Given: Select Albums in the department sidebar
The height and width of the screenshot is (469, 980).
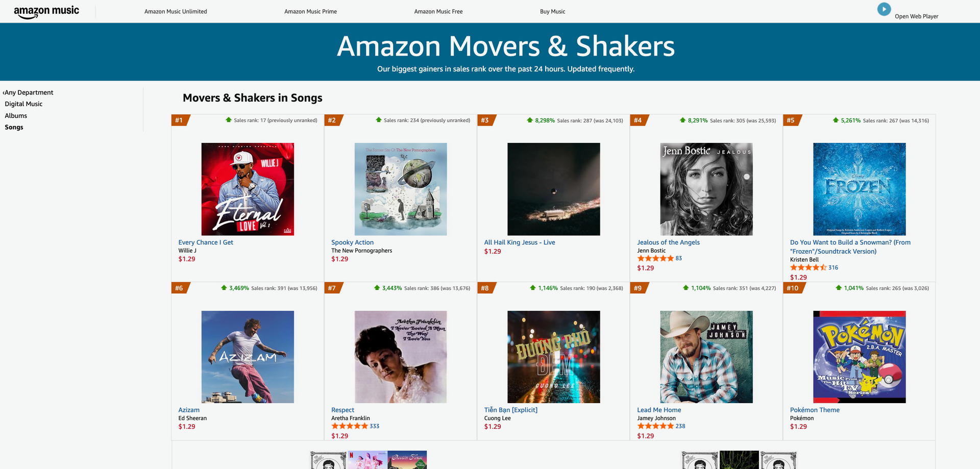Looking at the screenshot, I should coord(16,116).
